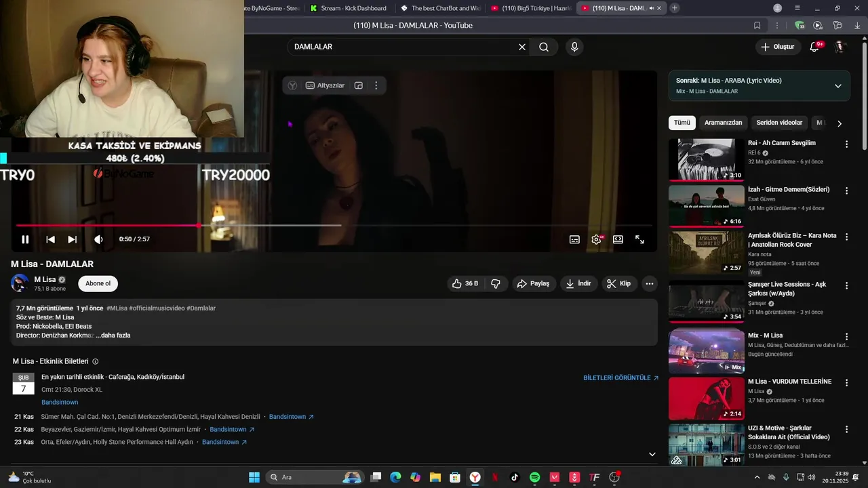Open browser downloads icon
The image size is (868, 488).
pos(856,25)
